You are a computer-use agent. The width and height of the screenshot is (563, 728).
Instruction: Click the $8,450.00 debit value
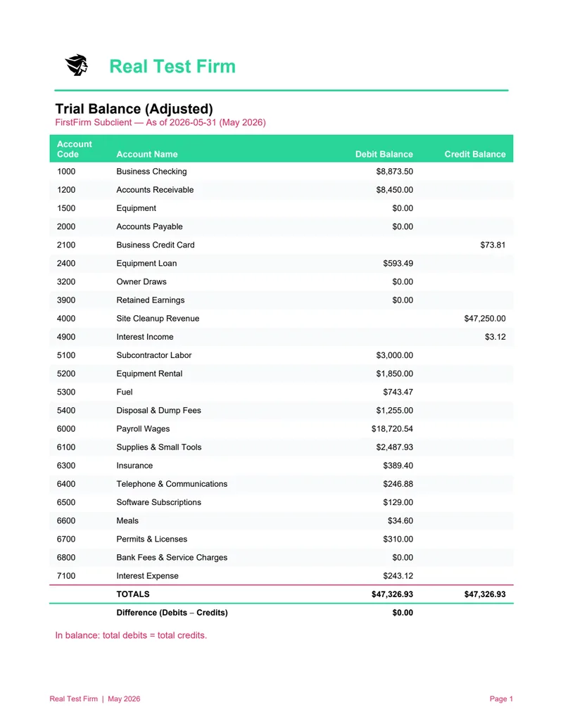point(394,190)
